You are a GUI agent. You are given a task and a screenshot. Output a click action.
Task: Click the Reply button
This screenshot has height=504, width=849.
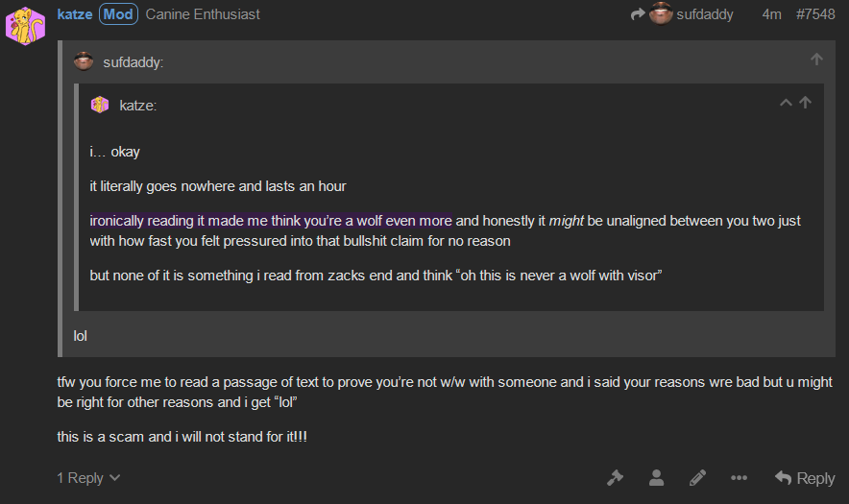point(805,478)
